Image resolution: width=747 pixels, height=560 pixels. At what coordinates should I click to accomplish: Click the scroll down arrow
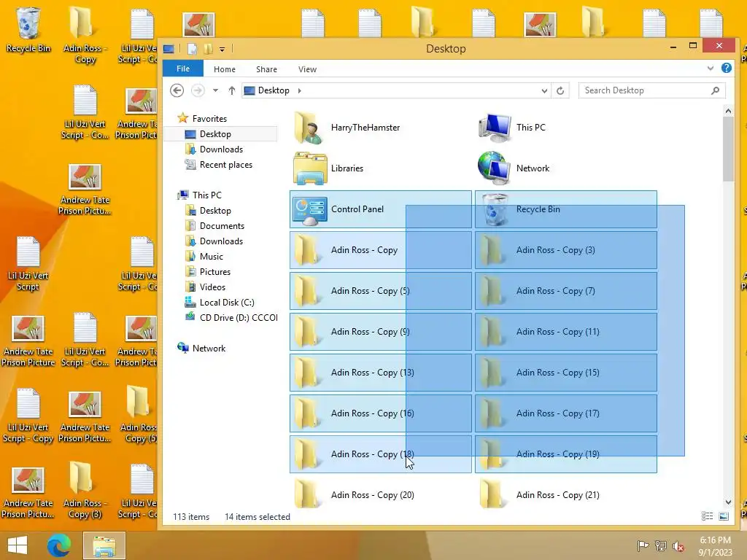(727, 502)
